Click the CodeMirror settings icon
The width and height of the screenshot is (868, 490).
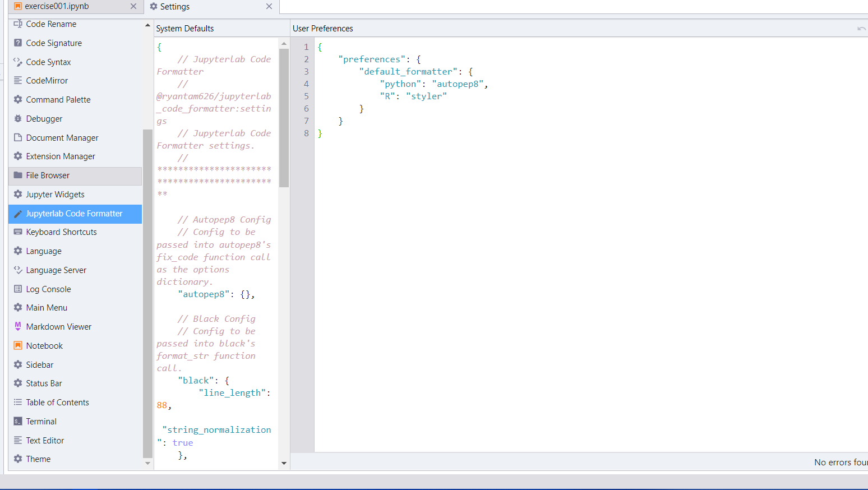pos(17,80)
